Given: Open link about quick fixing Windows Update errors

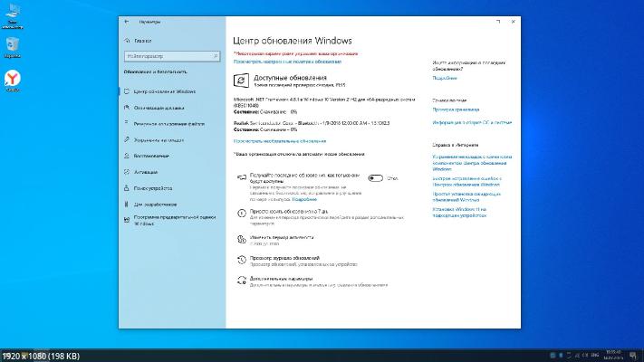Looking at the screenshot, I should click(467, 181).
